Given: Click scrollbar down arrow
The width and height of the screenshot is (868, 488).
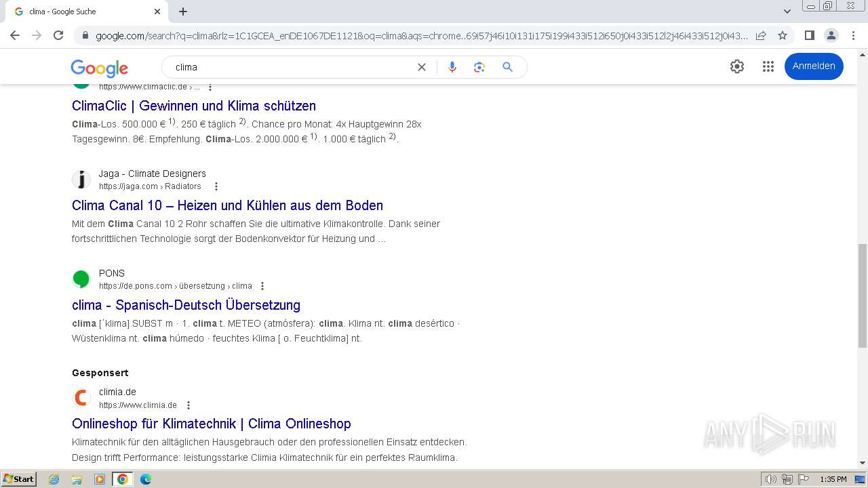Looking at the screenshot, I should coord(863,463).
